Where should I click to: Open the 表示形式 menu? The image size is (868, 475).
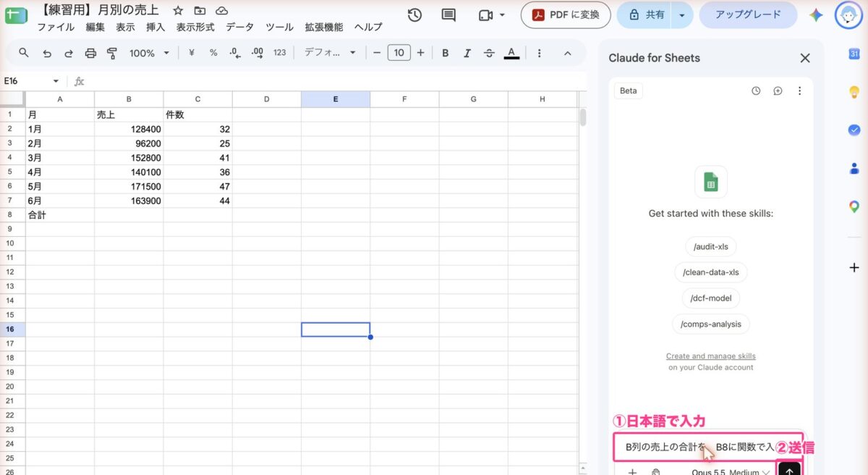(195, 27)
